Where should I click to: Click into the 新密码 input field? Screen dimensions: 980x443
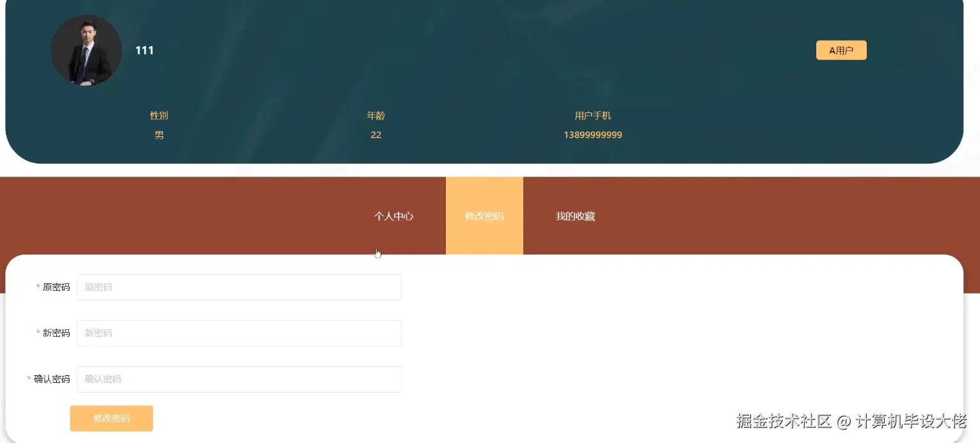click(239, 333)
